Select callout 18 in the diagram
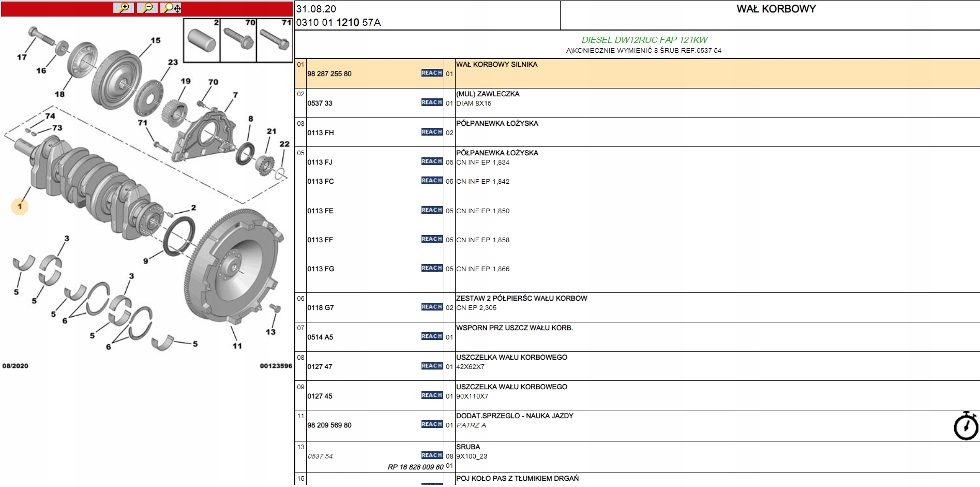This screenshot has width=980, height=487. click(59, 94)
